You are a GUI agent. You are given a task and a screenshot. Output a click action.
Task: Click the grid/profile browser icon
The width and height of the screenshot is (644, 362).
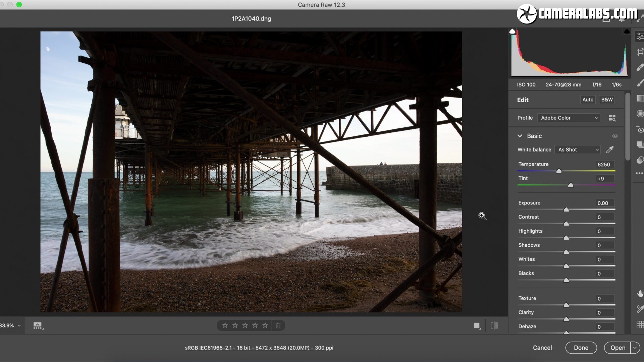point(612,118)
